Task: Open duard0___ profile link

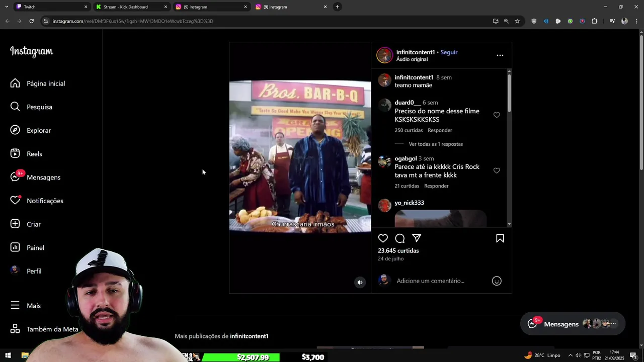Action: [408, 103]
